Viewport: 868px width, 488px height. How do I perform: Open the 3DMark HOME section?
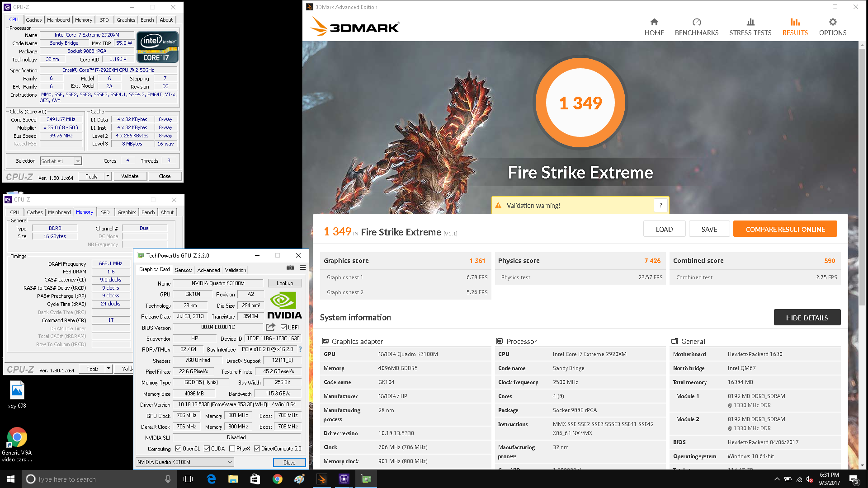654,27
